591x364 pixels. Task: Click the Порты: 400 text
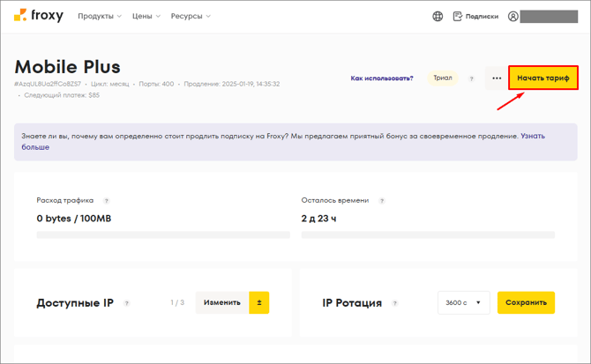pos(156,84)
